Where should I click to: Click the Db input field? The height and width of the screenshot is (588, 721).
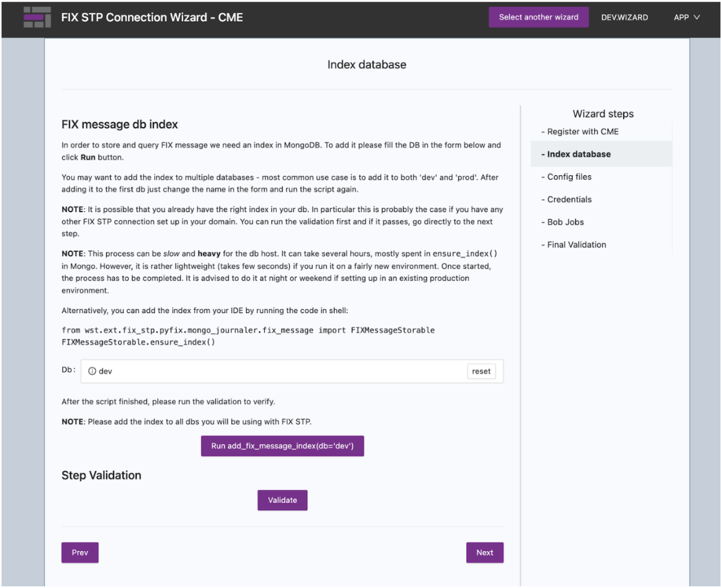(x=292, y=371)
